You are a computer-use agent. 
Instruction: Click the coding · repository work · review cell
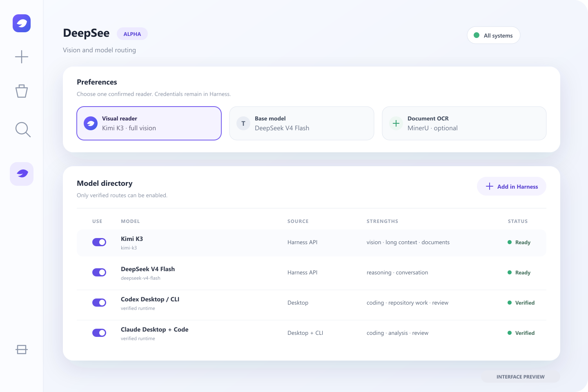point(408,303)
